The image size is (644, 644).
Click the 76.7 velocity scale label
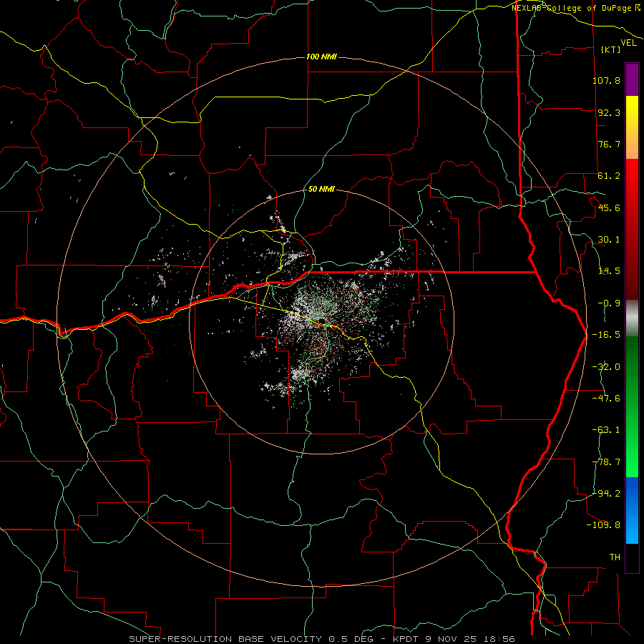tap(609, 144)
